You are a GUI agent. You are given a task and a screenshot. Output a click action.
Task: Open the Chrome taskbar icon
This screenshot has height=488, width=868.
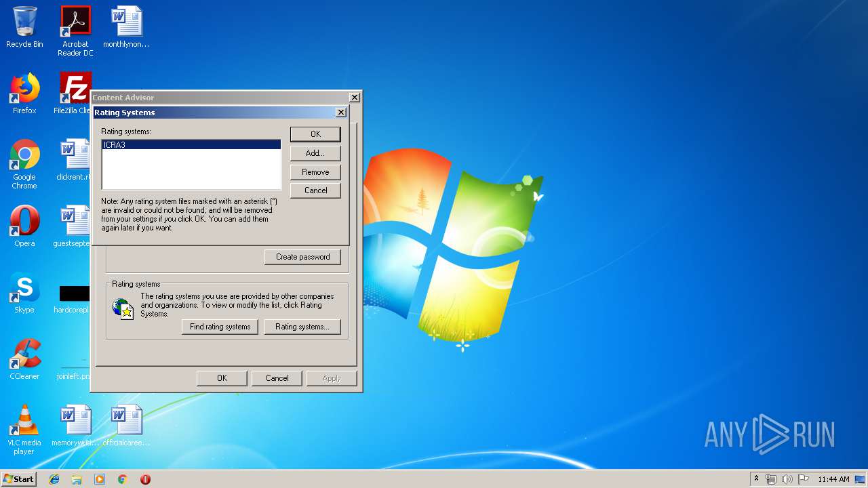pos(122,479)
